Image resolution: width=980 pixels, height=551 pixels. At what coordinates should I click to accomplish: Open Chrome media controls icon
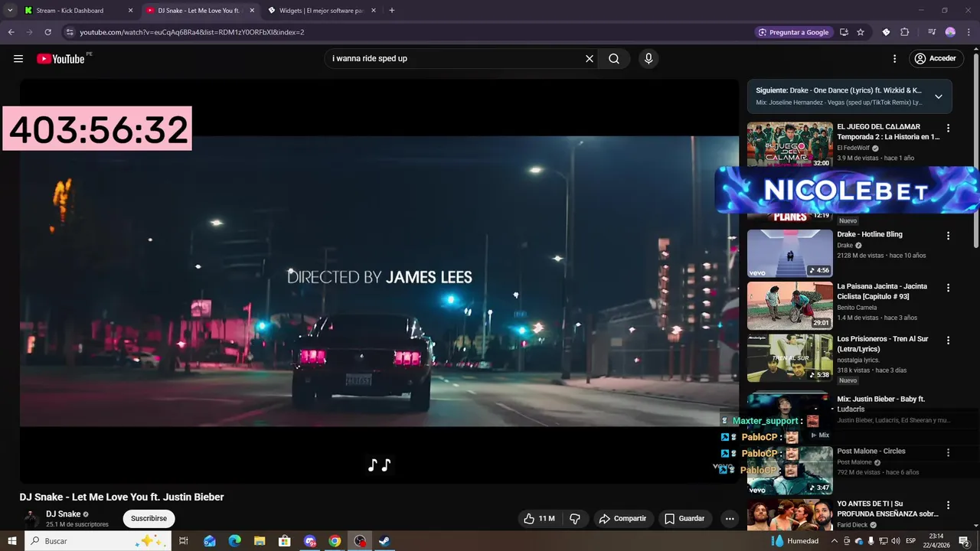coord(932,32)
